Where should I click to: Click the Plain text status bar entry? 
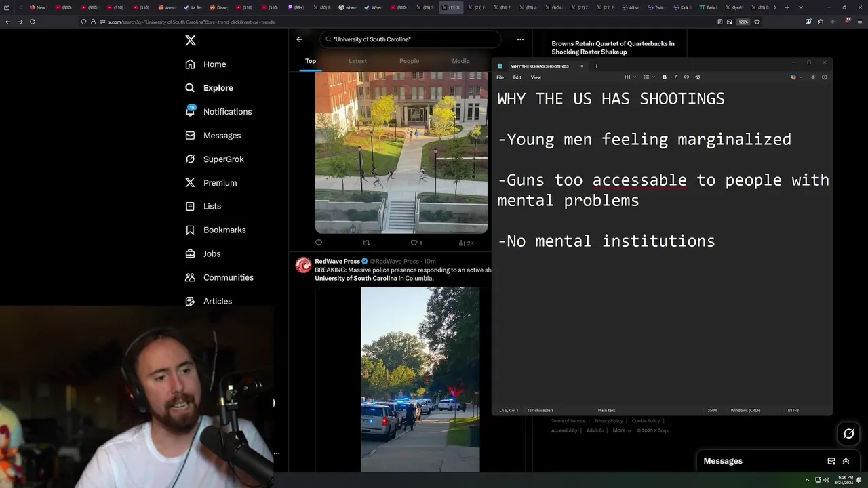[x=606, y=410]
